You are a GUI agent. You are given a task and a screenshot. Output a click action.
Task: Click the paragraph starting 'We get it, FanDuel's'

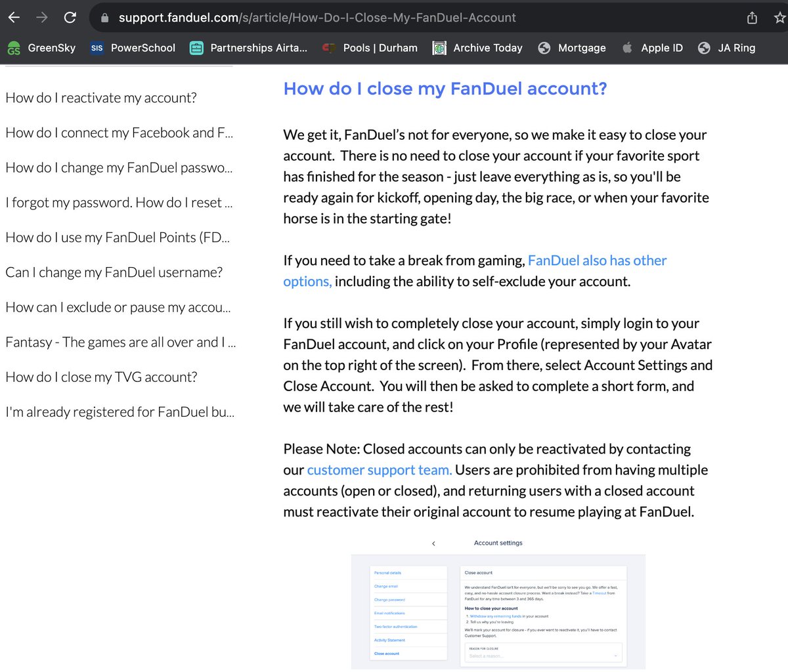496,177
